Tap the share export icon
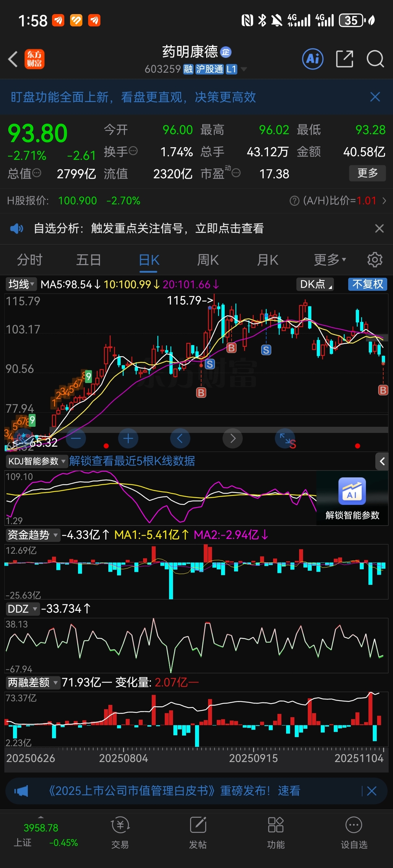 [x=344, y=59]
